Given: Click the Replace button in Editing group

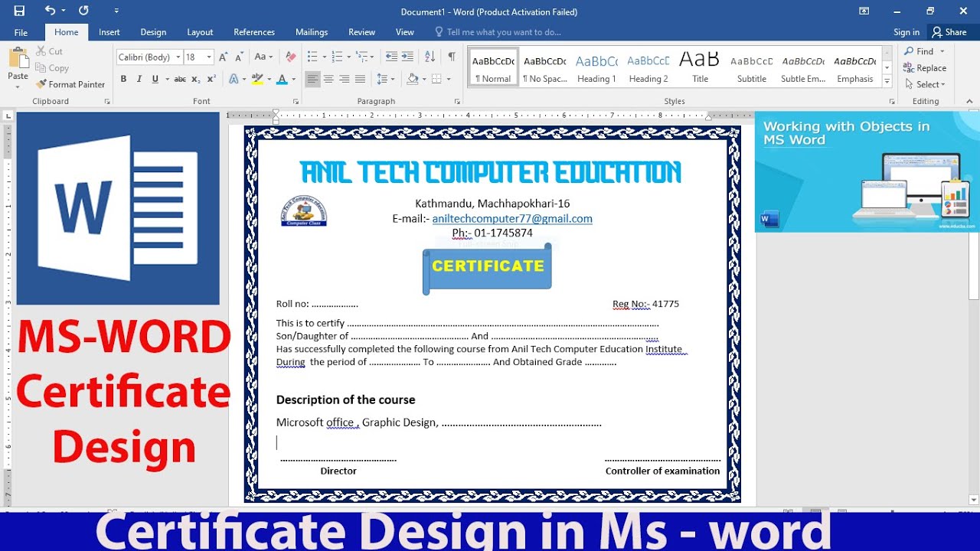Looking at the screenshot, I should tap(926, 68).
